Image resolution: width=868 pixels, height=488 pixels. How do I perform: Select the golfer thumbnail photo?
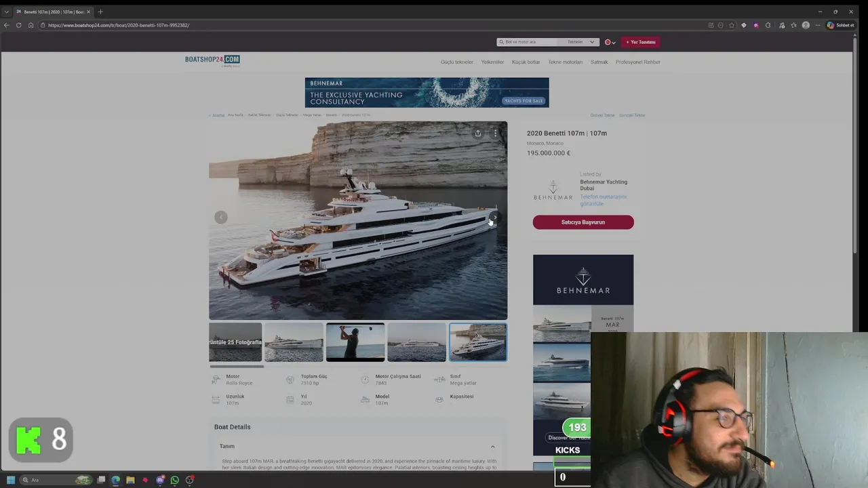355,342
